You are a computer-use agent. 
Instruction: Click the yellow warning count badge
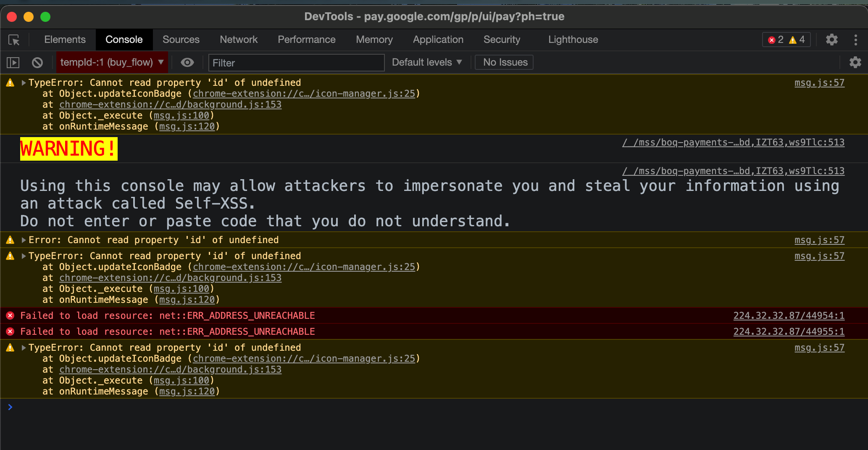[x=797, y=40]
